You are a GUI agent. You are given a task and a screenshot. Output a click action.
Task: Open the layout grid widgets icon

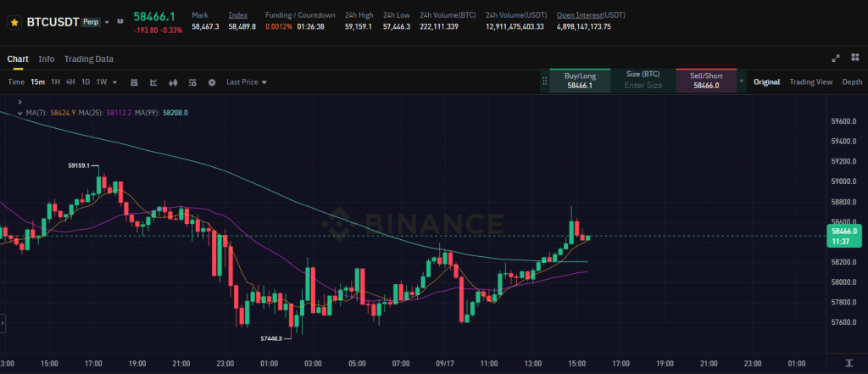click(x=855, y=58)
